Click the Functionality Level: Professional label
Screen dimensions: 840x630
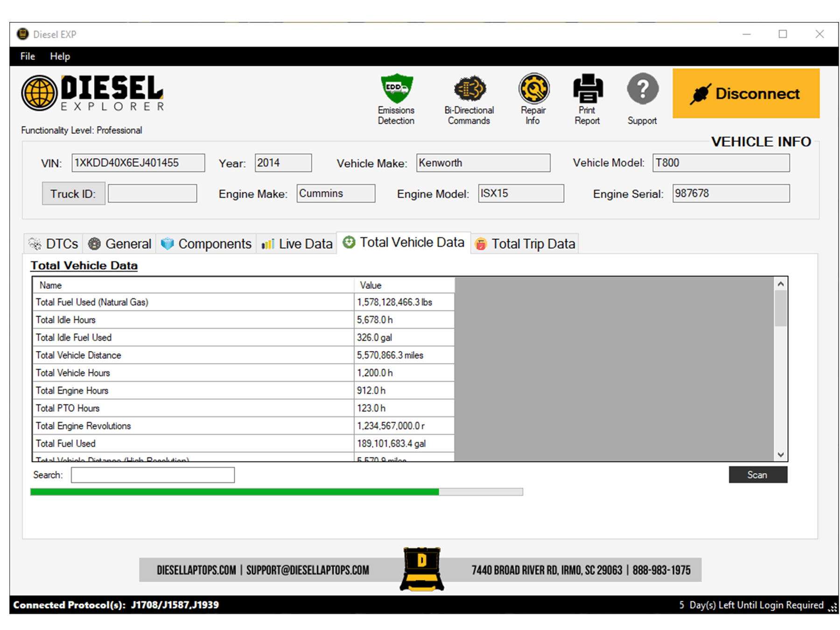(82, 130)
